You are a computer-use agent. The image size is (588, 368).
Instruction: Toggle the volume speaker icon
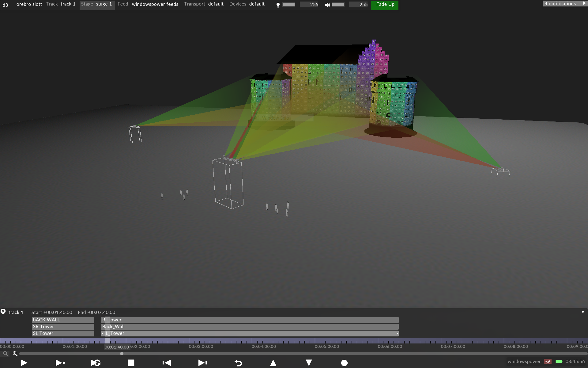(327, 5)
